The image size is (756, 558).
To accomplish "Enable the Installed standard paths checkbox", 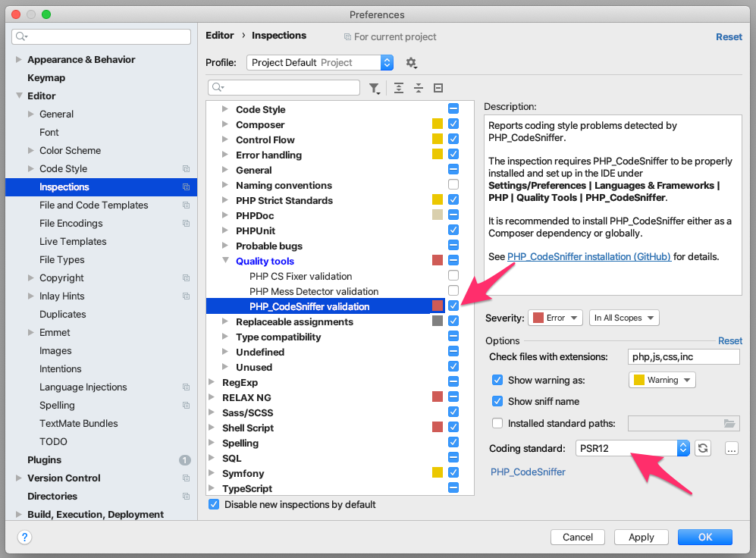I will click(x=497, y=423).
